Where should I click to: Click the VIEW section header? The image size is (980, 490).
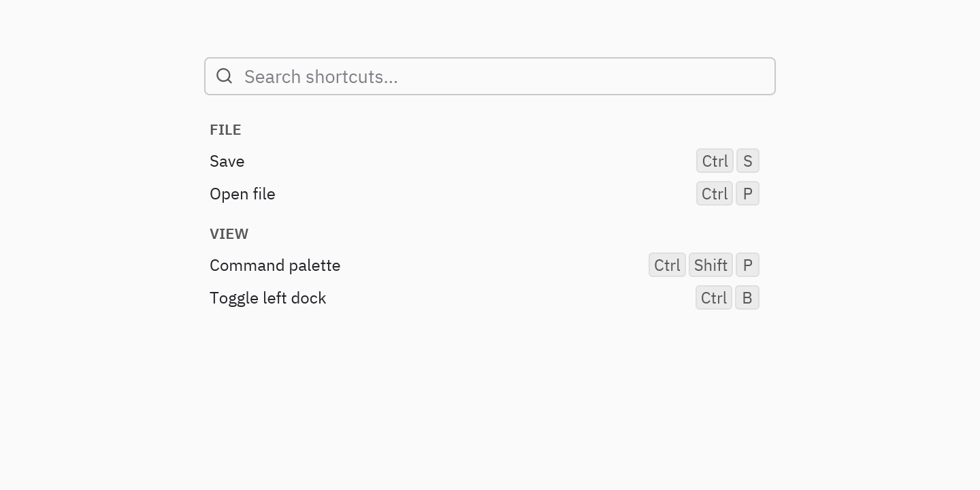pos(229,233)
